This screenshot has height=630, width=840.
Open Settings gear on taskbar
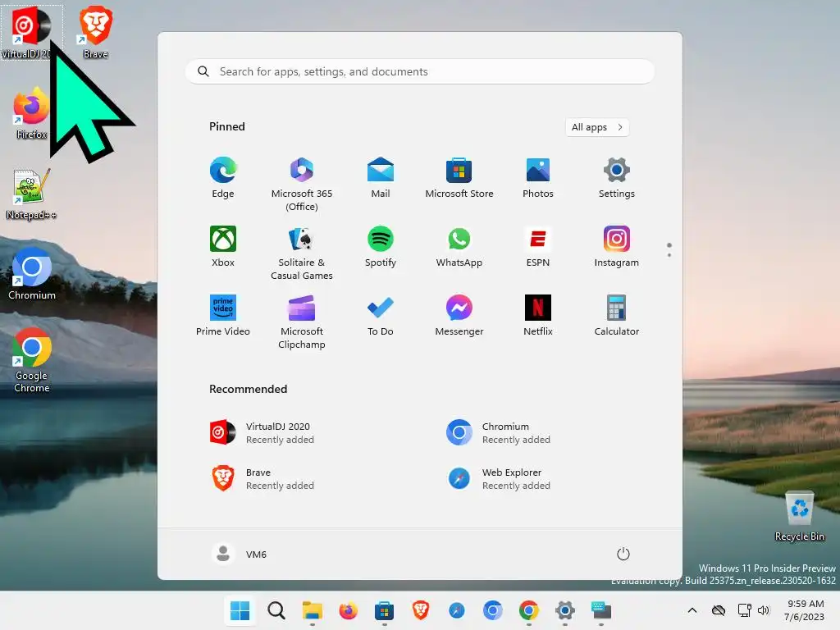point(565,610)
